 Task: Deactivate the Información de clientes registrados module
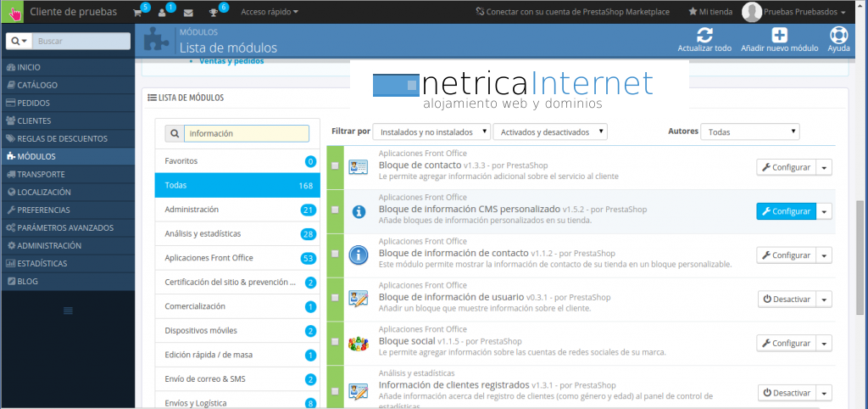[x=787, y=392]
